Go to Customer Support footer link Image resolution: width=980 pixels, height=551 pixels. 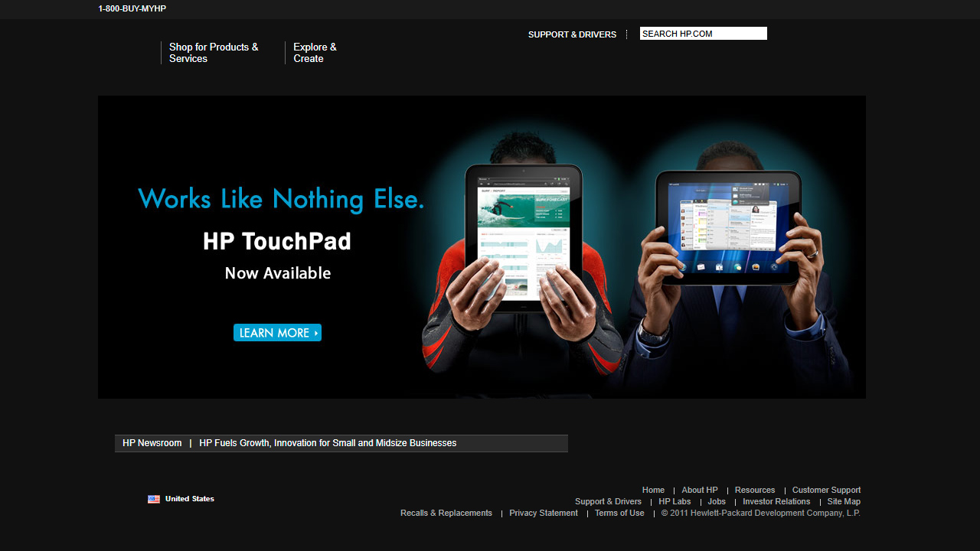click(x=826, y=490)
